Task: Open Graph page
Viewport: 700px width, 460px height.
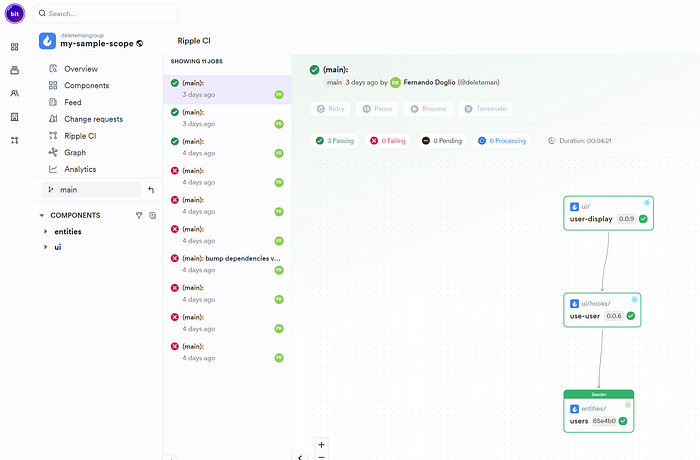Action: (x=75, y=152)
